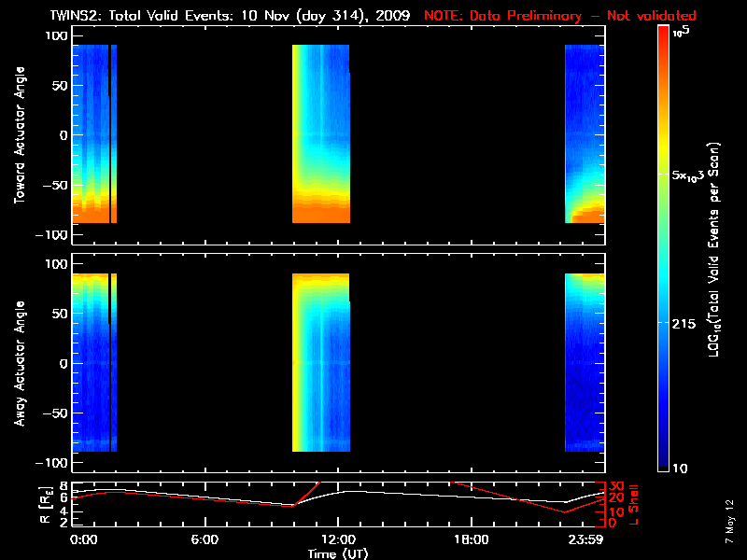Click the 6:00 time tick label

point(204,539)
